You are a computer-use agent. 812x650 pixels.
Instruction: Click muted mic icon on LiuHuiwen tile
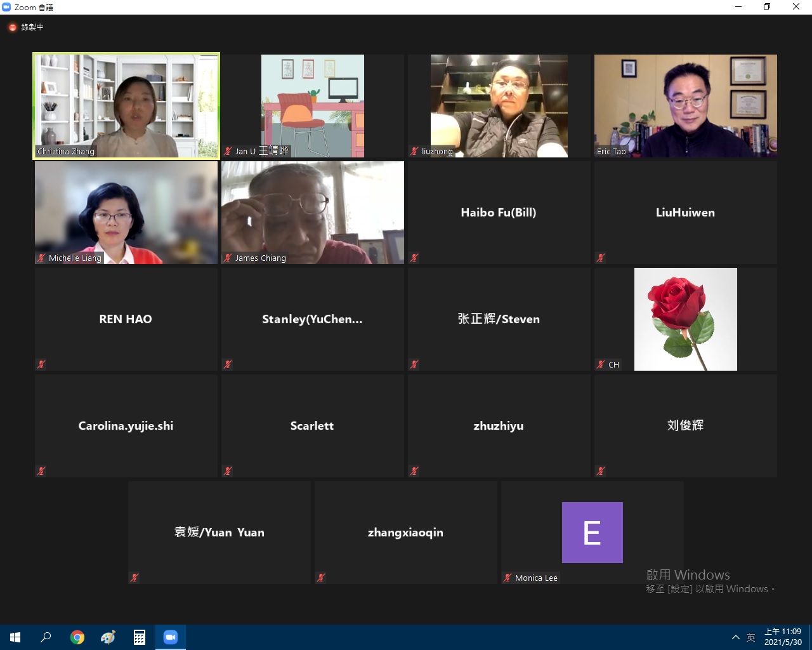click(x=601, y=258)
